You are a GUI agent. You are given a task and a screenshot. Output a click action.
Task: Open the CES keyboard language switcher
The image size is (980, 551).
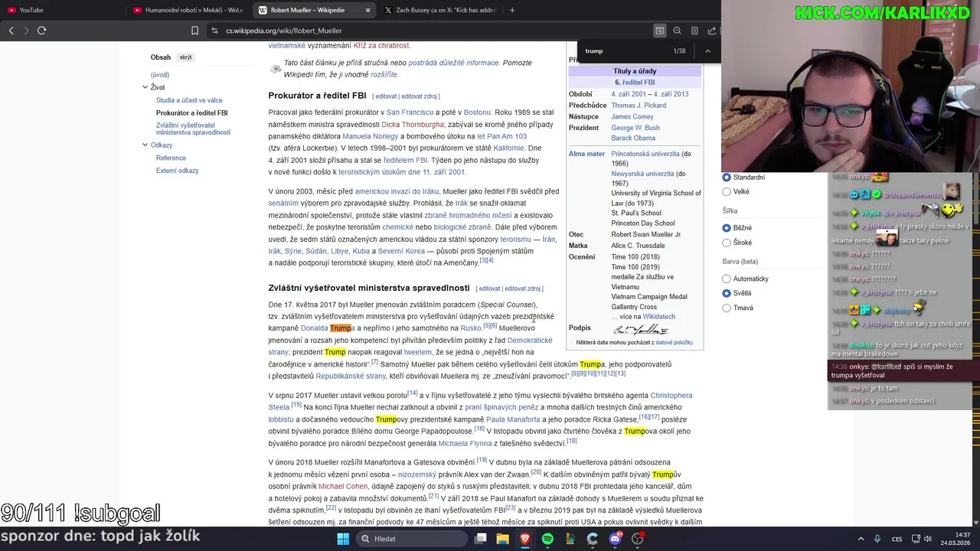pyautogui.click(x=897, y=539)
